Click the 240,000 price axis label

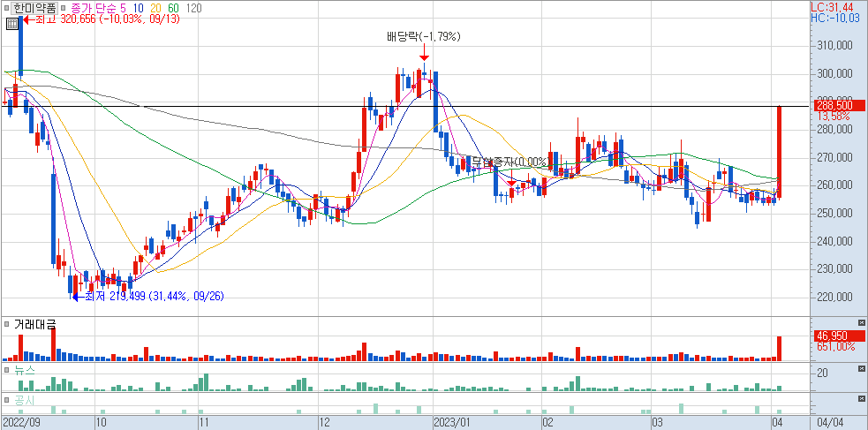(834, 242)
